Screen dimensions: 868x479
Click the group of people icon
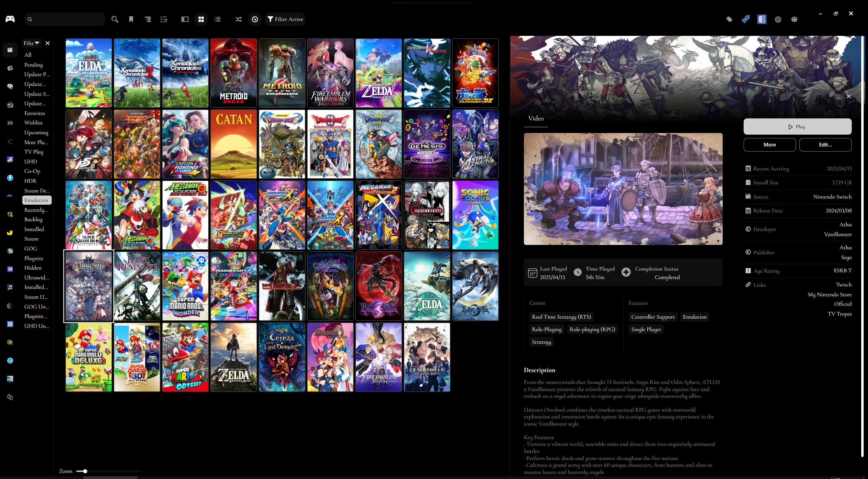[x=794, y=19]
